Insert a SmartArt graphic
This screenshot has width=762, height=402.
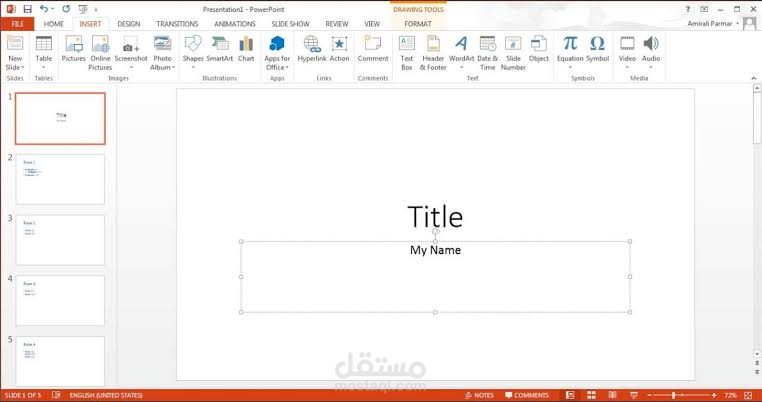[x=220, y=49]
